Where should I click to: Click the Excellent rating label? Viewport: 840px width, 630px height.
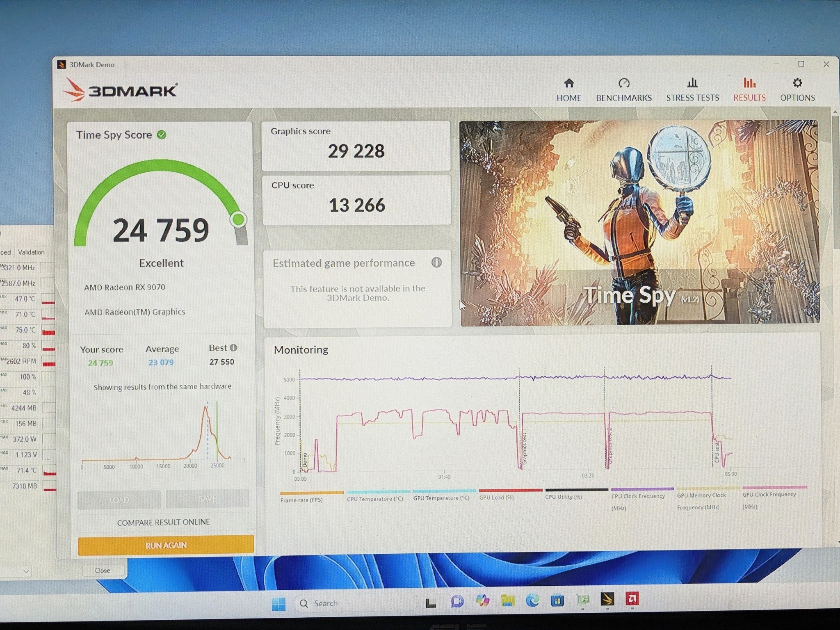[x=161, y=263]
